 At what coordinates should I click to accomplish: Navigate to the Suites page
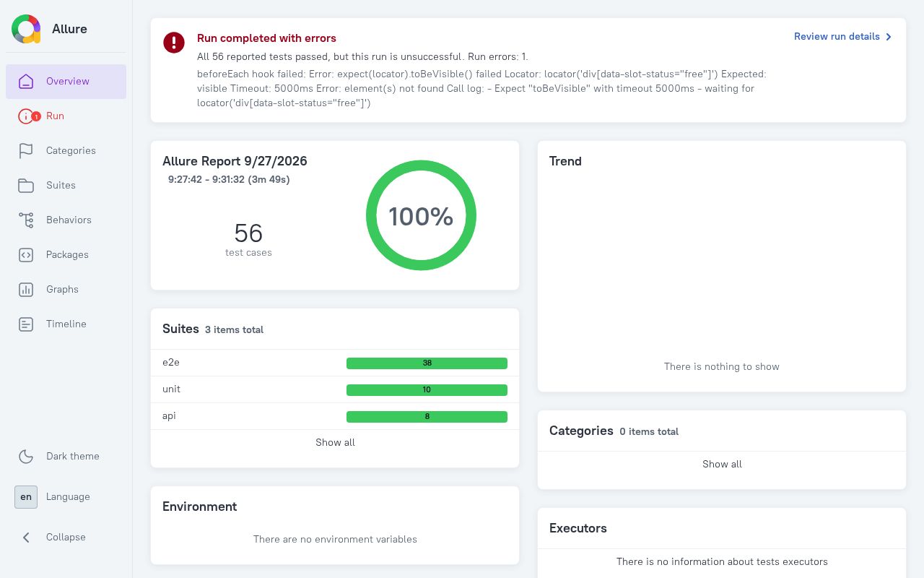click(66, 186)
